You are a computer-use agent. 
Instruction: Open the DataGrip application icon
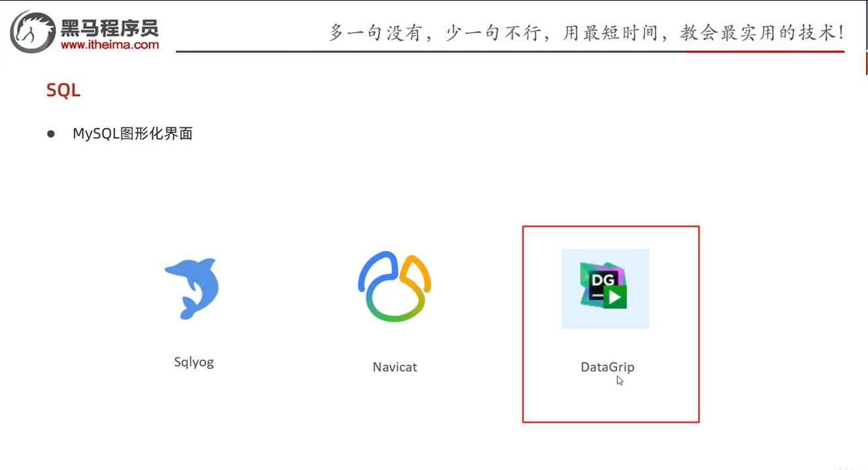pos(604,288)
